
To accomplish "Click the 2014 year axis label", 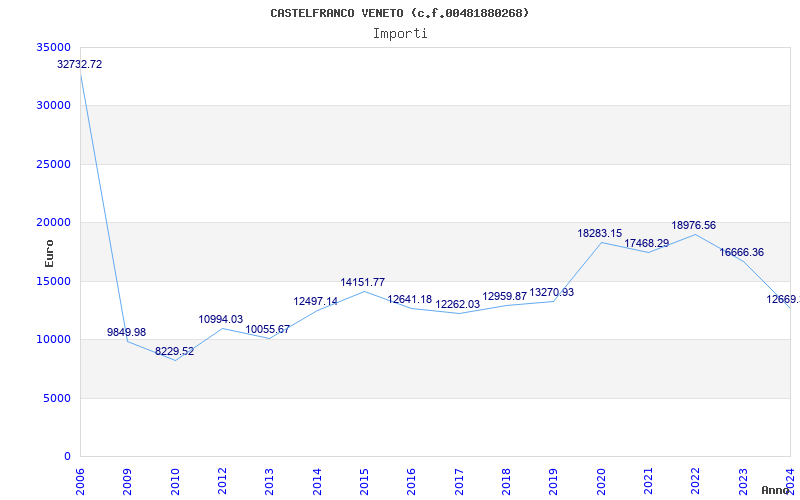I will [x=317, y=481].
